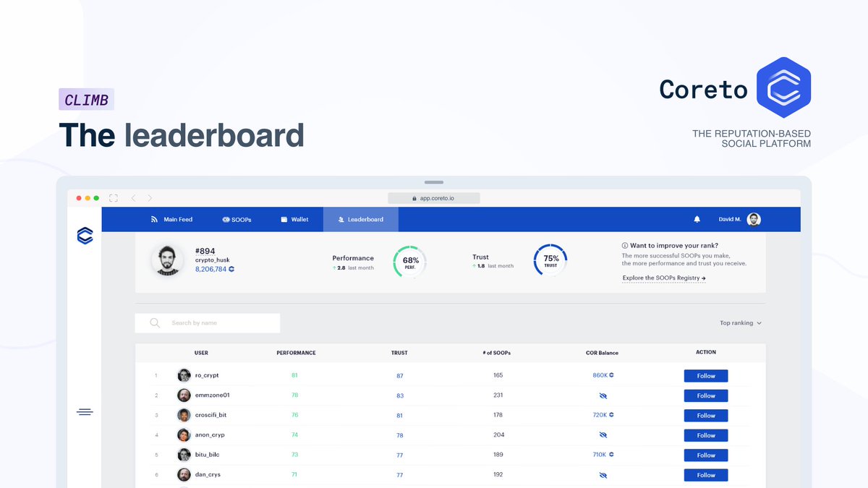Click the lock icon in address bar
The height and width of the screenshot is (488, 868).
coord(414,198)
